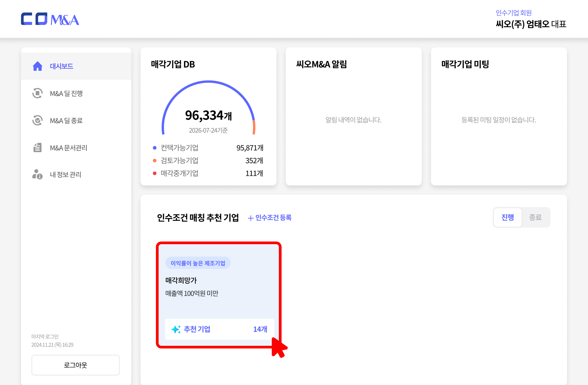
Task: Click the plus icon before 인수조건 등록
Action: [251, 218]
